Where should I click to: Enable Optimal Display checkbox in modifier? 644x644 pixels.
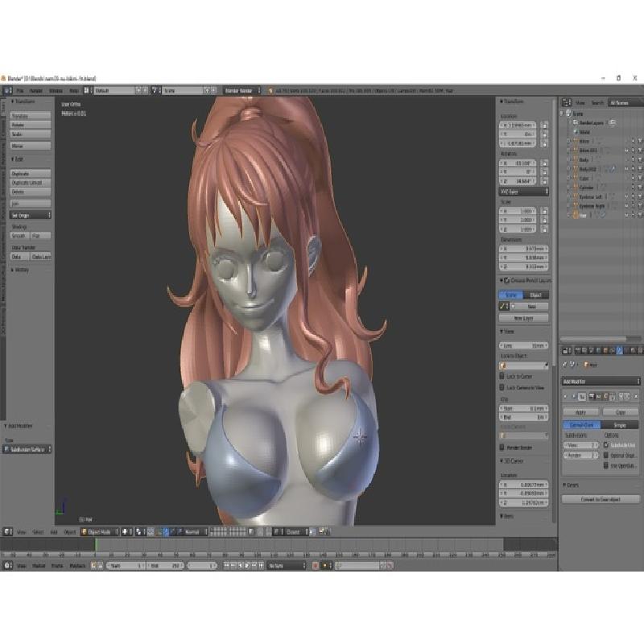coord(606,456)
